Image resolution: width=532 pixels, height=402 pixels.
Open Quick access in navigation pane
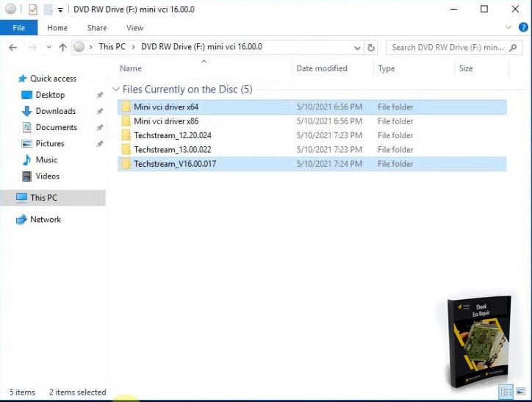click(48, 79)
